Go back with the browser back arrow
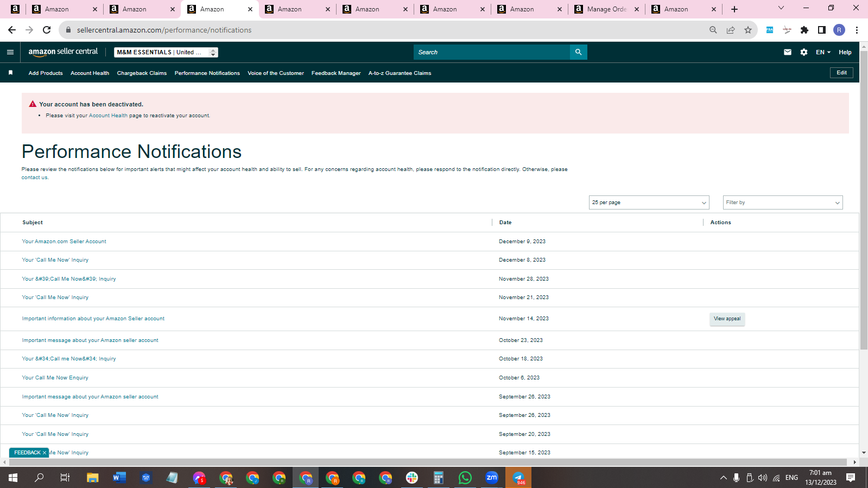Viewport: 868px width, 488px height. coord(12,30)
